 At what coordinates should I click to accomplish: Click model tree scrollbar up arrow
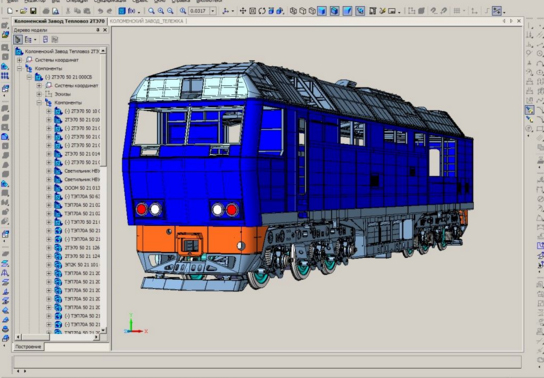(x=103, y=50)
